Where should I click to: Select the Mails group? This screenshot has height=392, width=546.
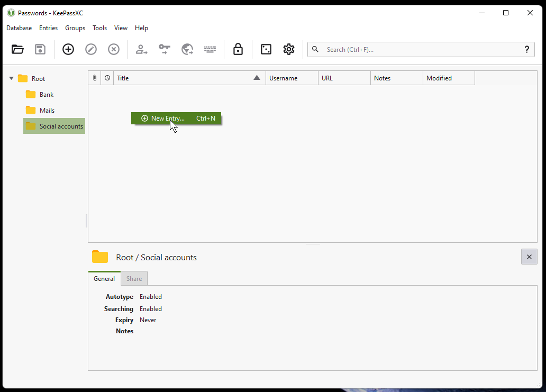click(47, 111)
